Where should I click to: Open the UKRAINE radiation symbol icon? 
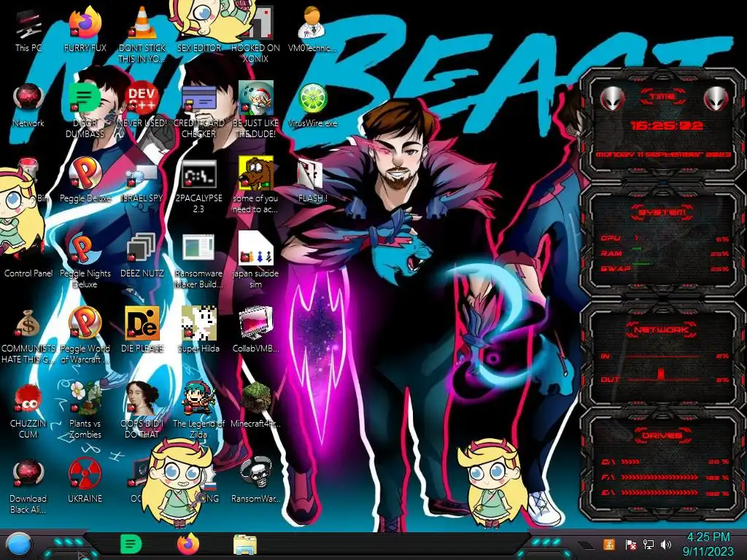point(85,481)
